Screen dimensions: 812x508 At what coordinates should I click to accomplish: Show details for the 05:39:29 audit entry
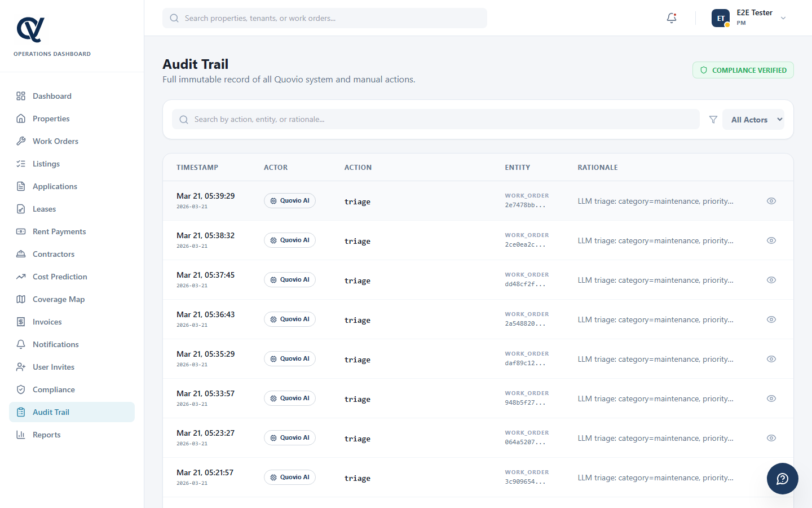pos(771,200)
